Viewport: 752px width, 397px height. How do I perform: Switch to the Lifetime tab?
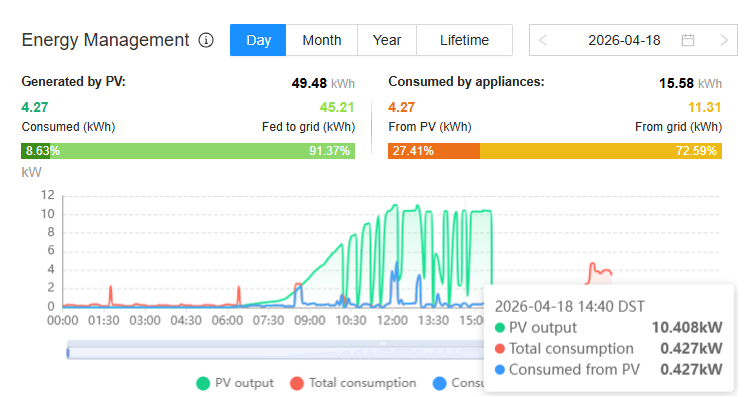click(x=464, y=40)
